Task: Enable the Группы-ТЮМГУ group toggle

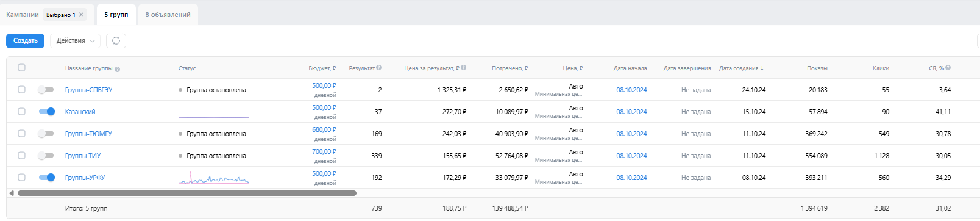Action: click(46, 134)
